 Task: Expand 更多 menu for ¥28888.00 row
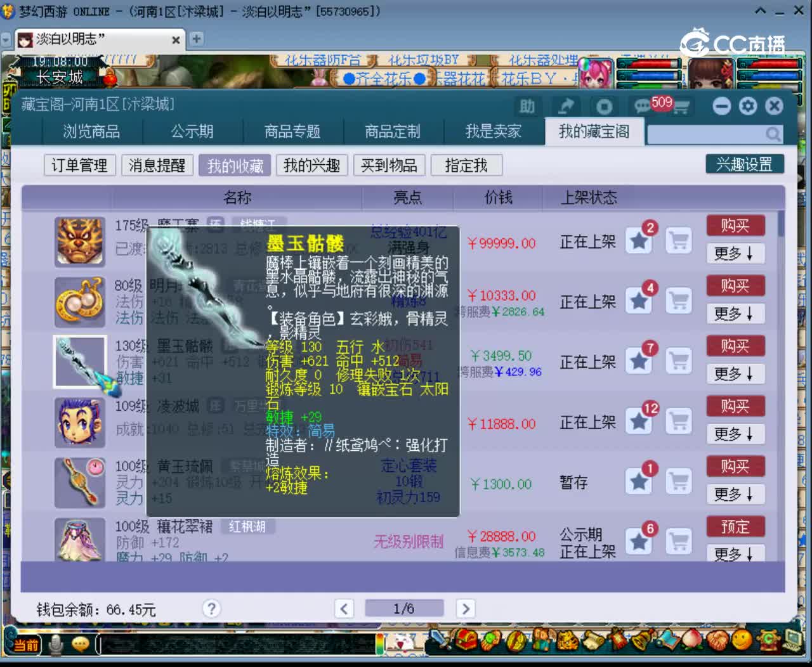coord(735,554)
